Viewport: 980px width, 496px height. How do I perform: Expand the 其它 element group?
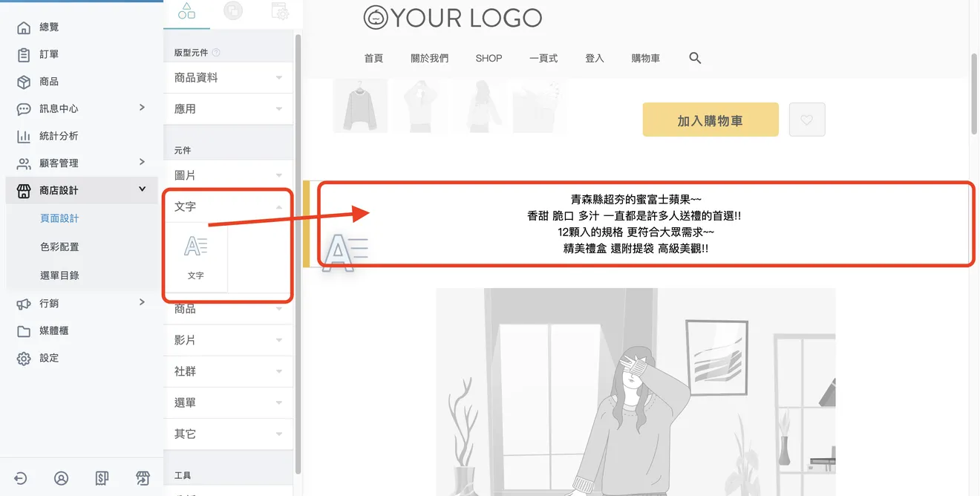229,434
